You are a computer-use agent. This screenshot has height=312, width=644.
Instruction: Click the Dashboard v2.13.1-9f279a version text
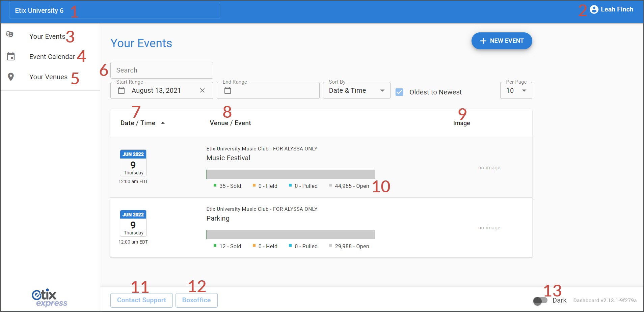[x=605, y=301]
